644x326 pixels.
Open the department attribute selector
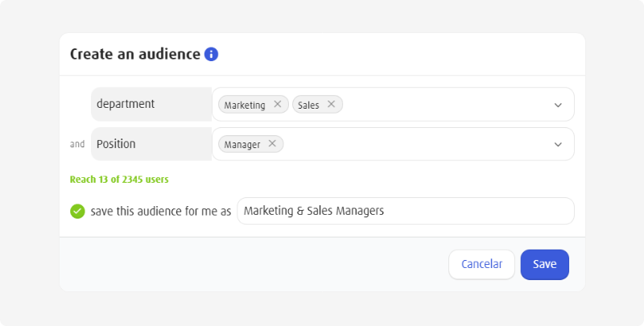(151, 104)
